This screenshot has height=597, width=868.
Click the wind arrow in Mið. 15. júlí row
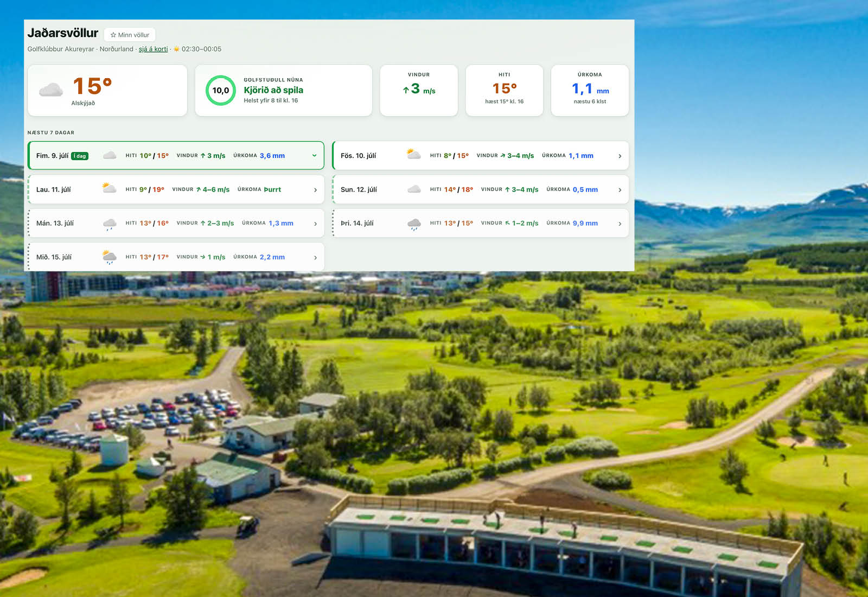[203, 257]
